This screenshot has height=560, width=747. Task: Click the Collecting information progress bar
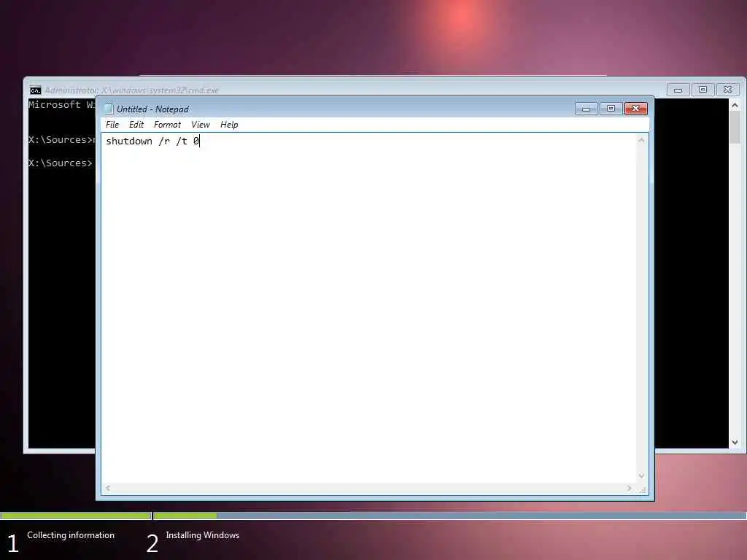click(75, 516)
